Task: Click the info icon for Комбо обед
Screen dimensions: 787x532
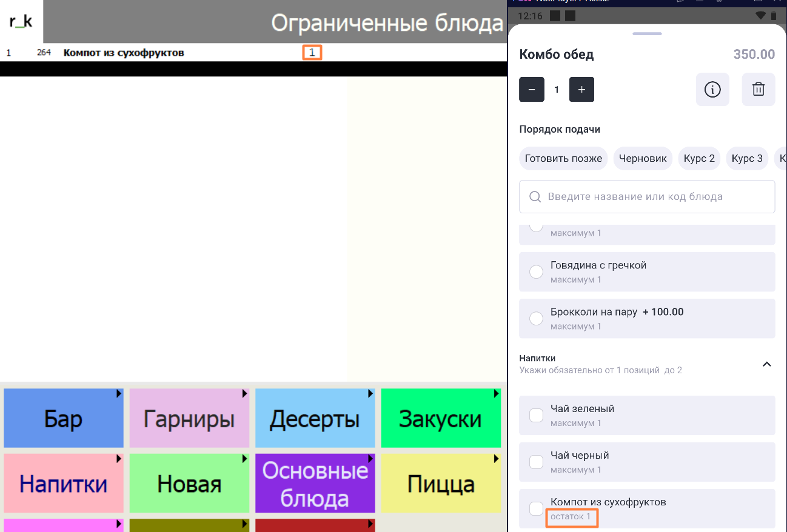Action: pyautogui.click(x=712, y=90)
